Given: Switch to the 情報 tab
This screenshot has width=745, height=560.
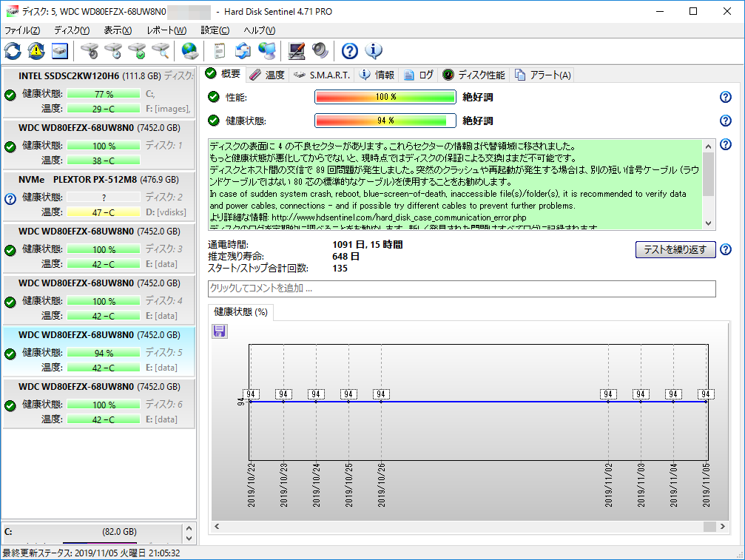Looking at the screenshot, I should click(377, 75).
